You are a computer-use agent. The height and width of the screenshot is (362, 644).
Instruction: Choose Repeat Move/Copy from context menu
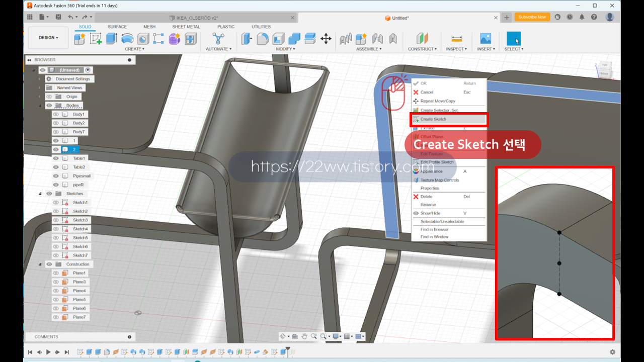point(449,101)
